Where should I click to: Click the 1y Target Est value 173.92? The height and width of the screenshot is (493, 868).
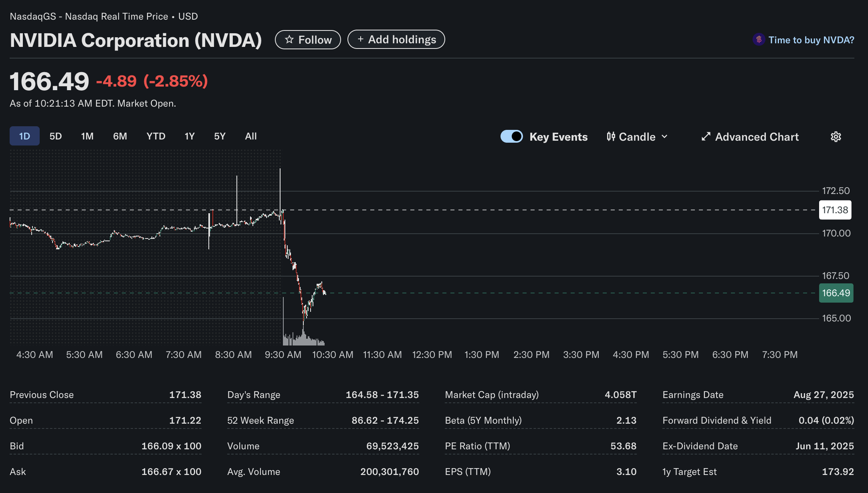pyautogui.click(x=838, y=472)
